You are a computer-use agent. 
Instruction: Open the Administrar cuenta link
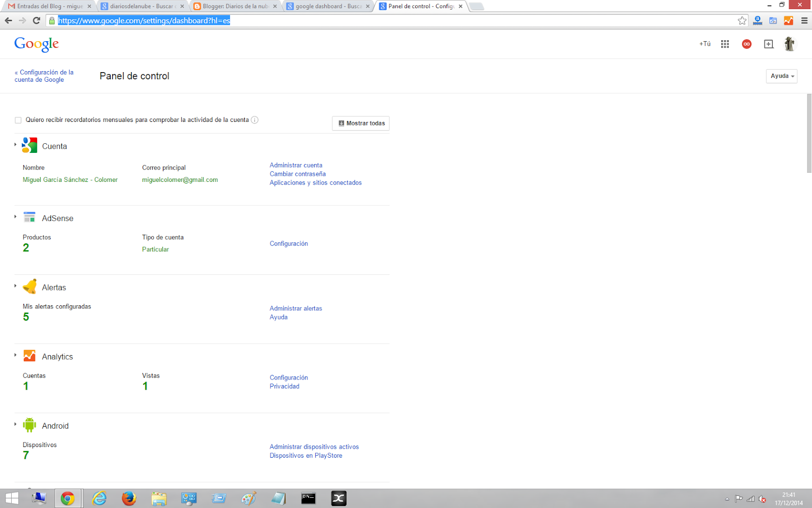click(x=296, y=165)
